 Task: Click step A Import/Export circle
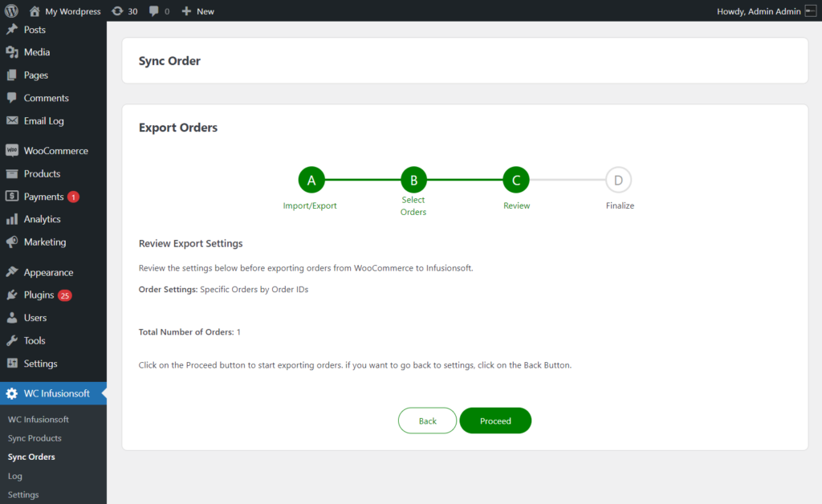[x=311, y=181]
